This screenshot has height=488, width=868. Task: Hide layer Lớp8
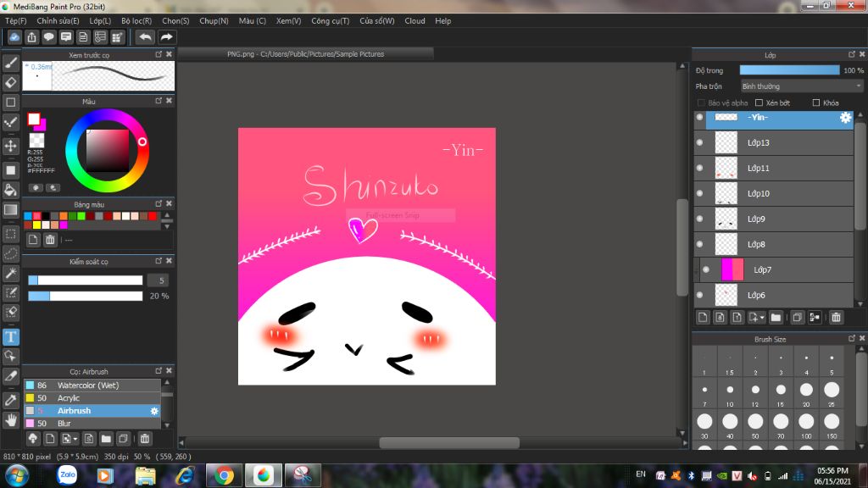[699, 245]
